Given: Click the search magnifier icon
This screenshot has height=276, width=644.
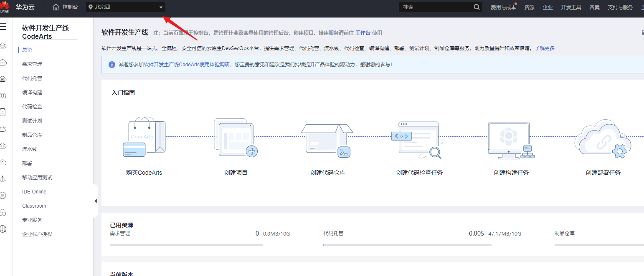Looking at the screenshot, I should tap(477, 7).
